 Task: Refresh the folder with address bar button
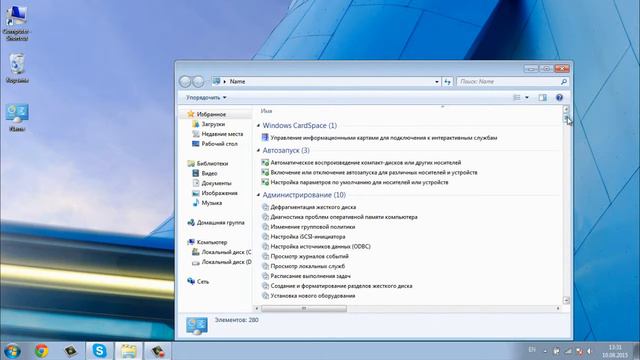click(x=448, y=82)
